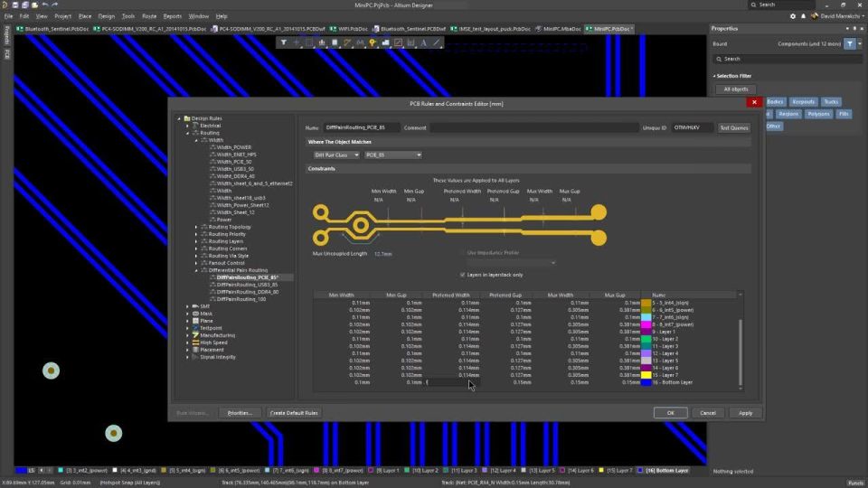Expand the Routing Topology node
Viewport: 868px width, 488px height.
[196, 227]
